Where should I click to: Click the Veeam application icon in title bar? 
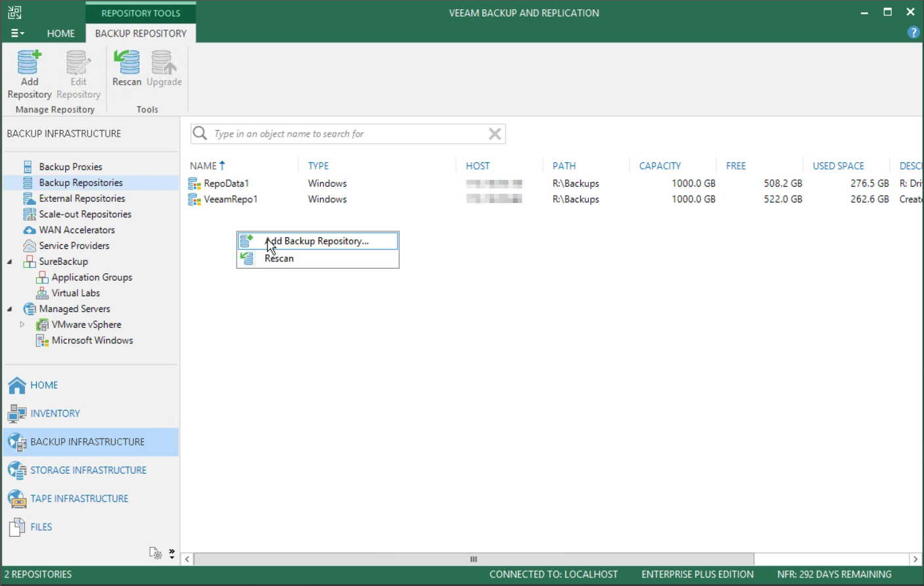click(x=14, y=12)
